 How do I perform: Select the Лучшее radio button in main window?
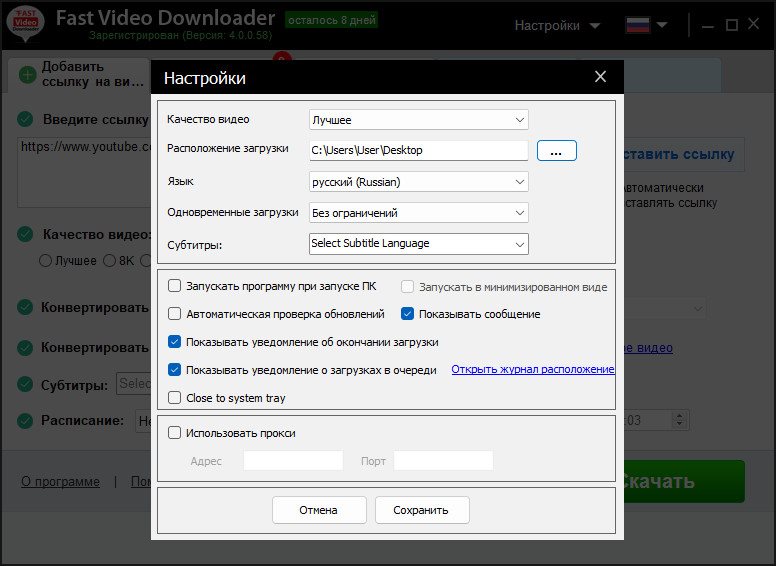coord(45,261)
